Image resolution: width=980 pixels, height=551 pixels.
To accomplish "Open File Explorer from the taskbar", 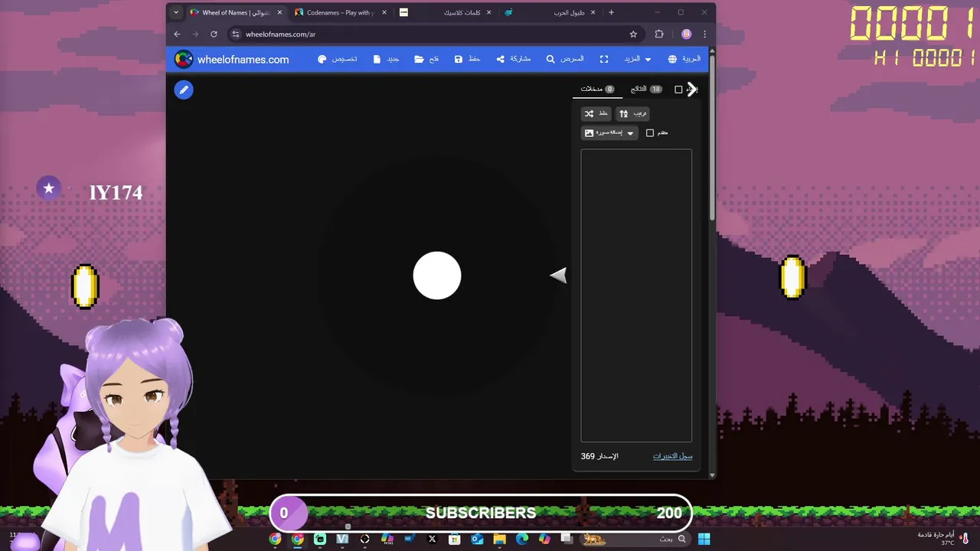I will pos(500,539).
